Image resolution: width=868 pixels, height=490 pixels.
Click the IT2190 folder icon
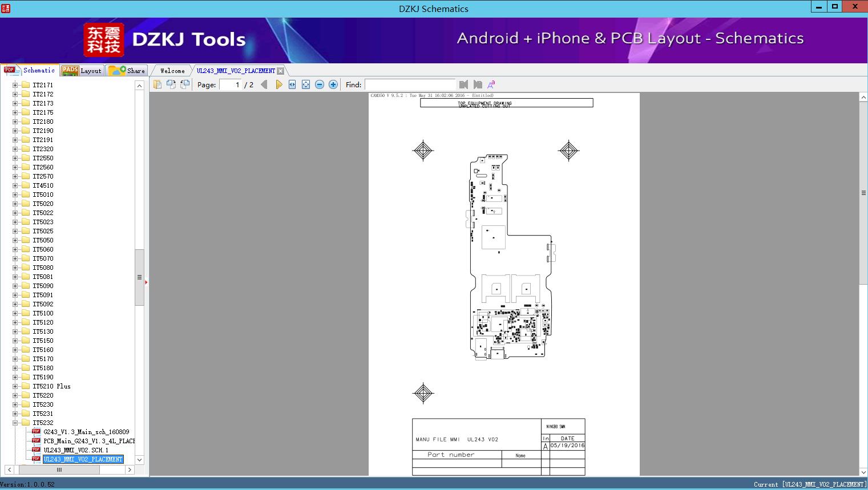click(25, 131)
